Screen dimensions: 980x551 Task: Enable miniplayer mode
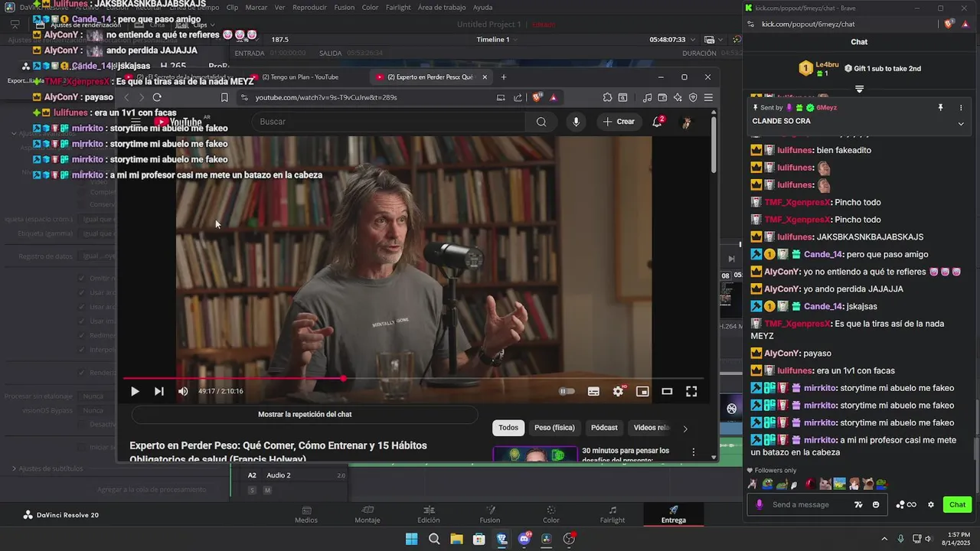tap(642, 391)
